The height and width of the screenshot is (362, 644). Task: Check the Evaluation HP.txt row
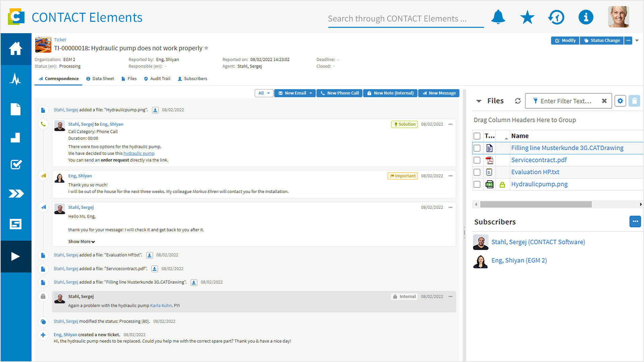(x=477, y=172)
